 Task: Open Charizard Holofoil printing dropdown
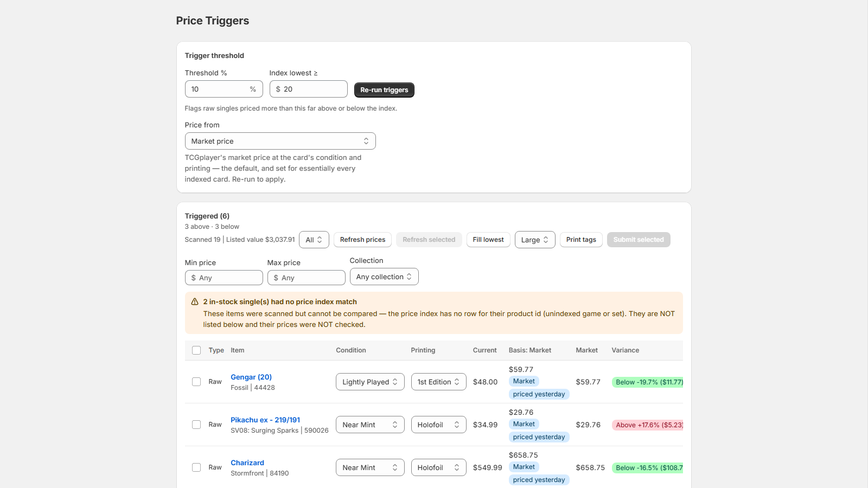coord(438,467)
